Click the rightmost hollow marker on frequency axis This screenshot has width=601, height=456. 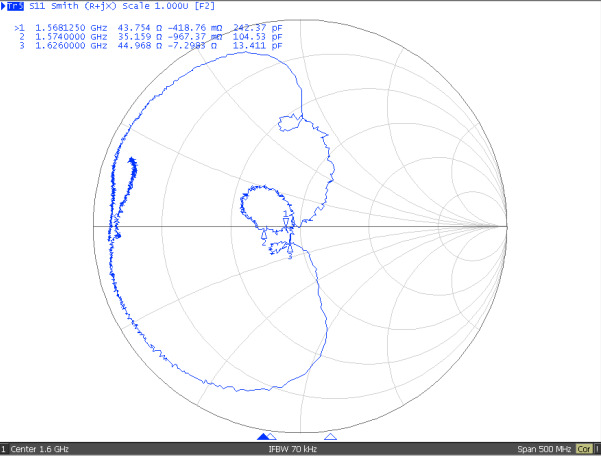pos(331,437)
